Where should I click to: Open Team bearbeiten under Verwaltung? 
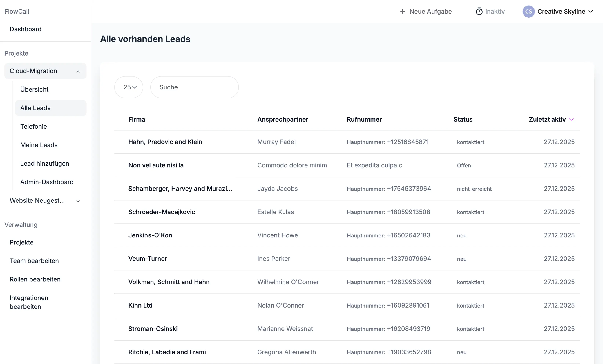pyautogui.click(x=34, y=261)
